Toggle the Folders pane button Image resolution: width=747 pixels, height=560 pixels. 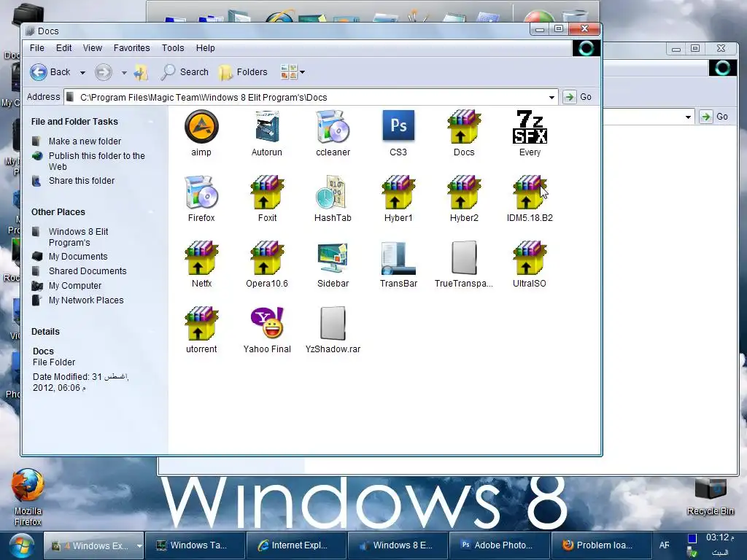[x=244, y=72]
